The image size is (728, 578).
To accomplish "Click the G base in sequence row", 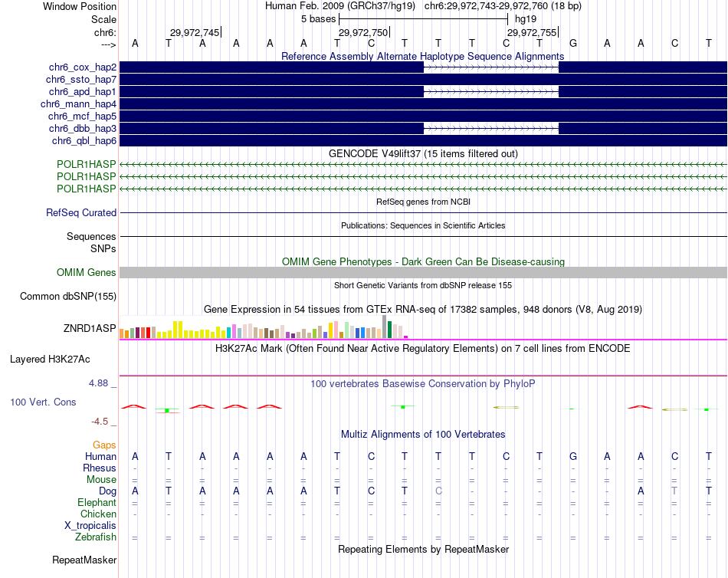I will [x=573, y=43].
